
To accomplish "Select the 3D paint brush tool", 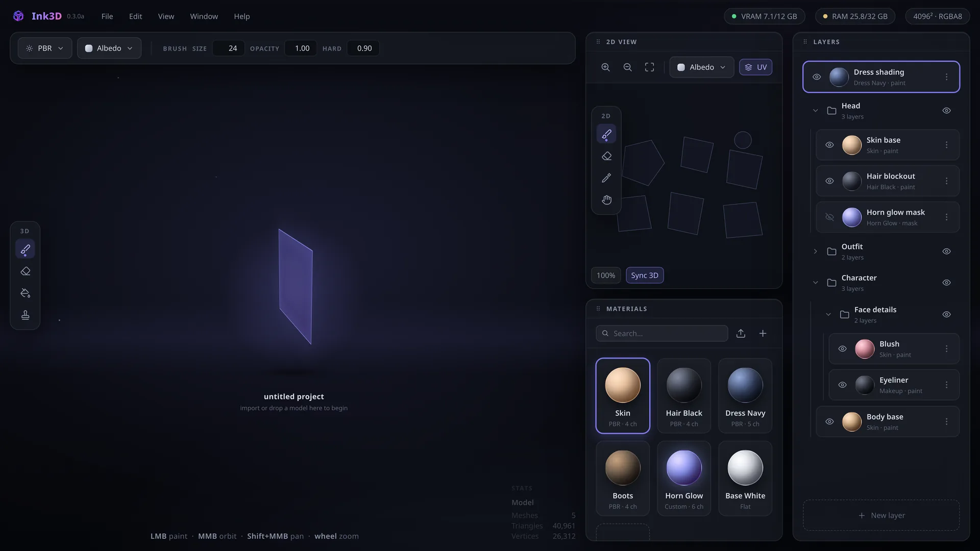I will (x=25, y=249).
